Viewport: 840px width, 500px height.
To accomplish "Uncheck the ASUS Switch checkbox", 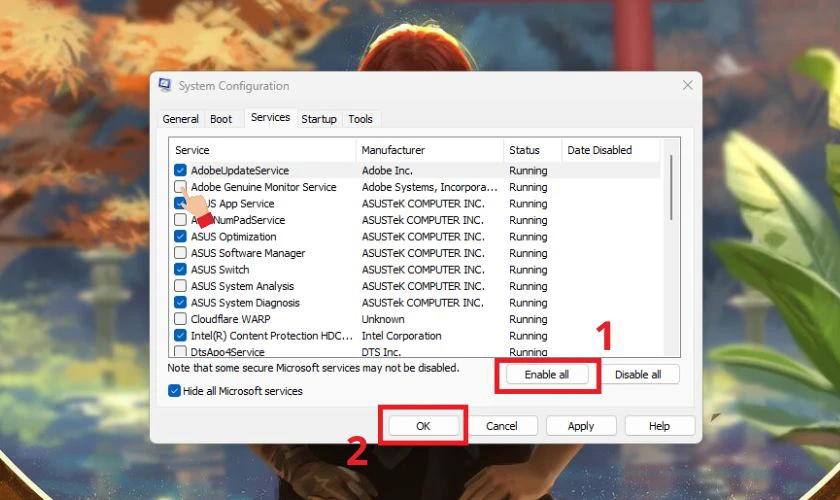I will (x=180, y=270).
